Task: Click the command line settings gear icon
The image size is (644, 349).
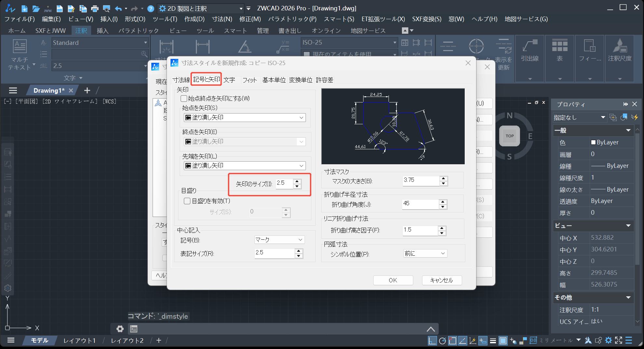Action: tap(120, 329)
